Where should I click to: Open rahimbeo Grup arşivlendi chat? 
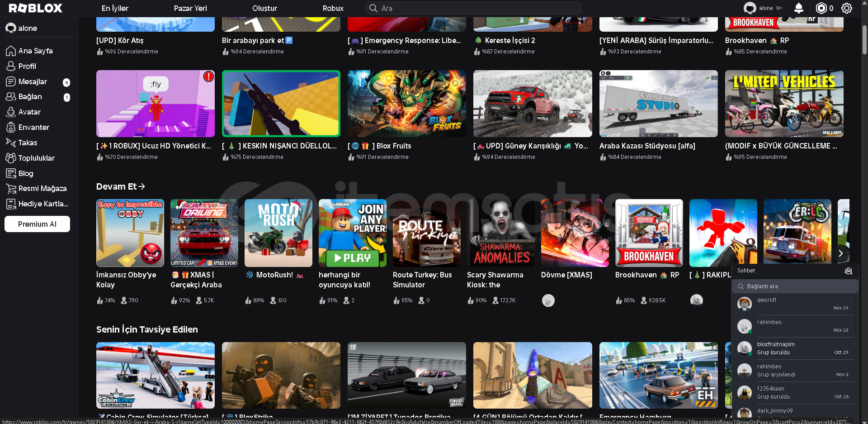coord(795,371)
